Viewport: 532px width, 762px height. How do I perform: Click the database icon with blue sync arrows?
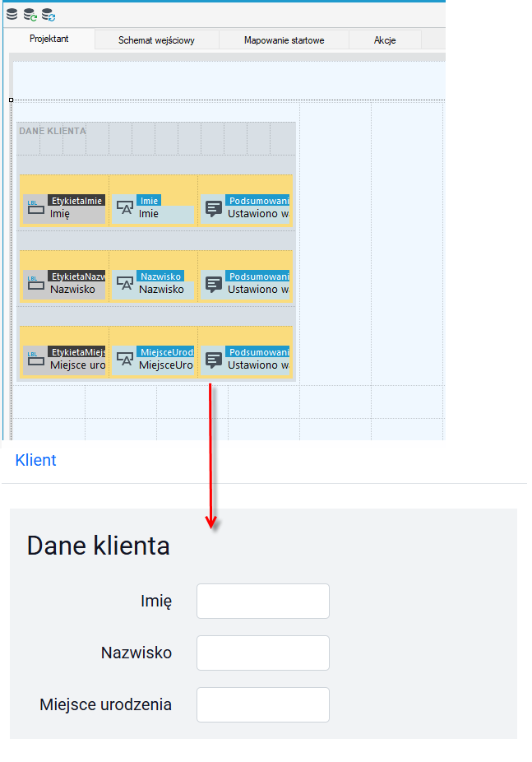pyautogui.click(x=48, y=15)
